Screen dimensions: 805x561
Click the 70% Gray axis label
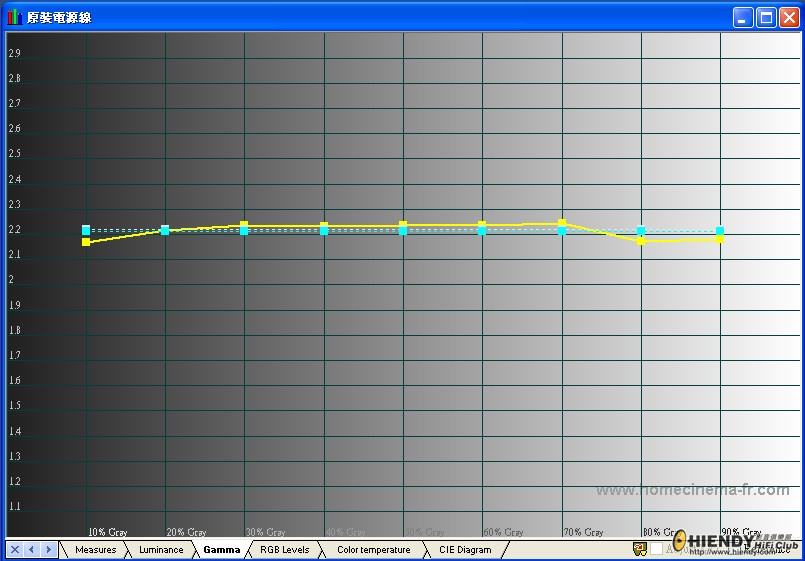(584, 532)
